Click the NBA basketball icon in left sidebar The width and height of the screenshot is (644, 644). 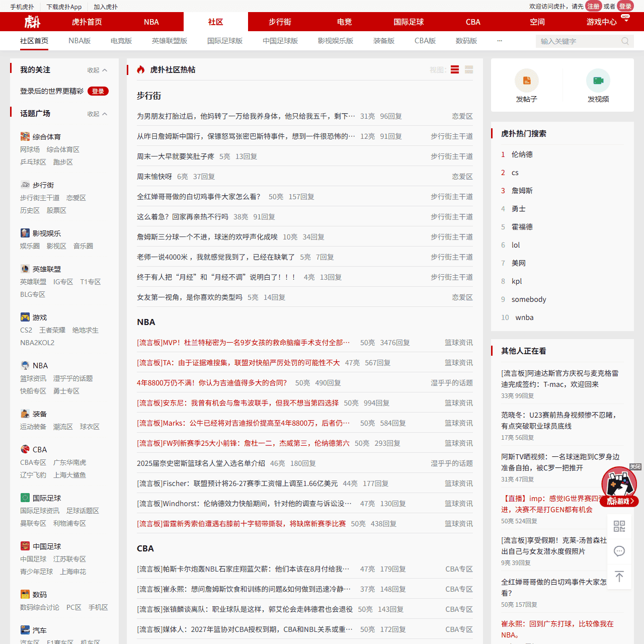25,365
